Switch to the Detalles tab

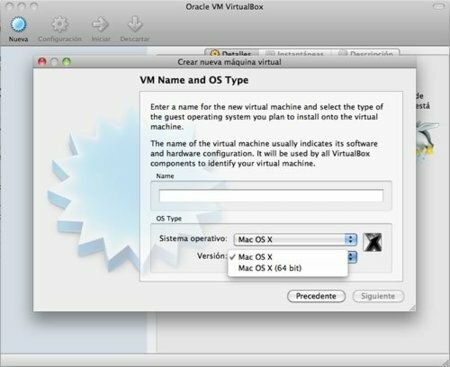[232, 54]
